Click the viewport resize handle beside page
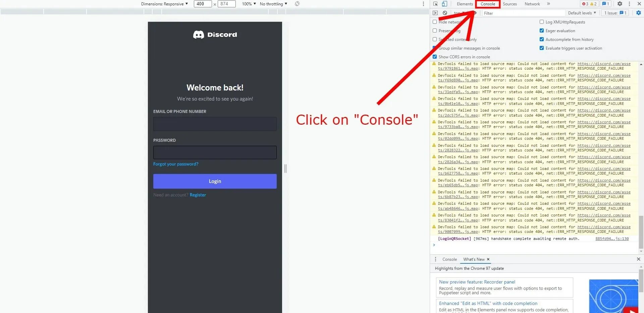 click(285, 169)
